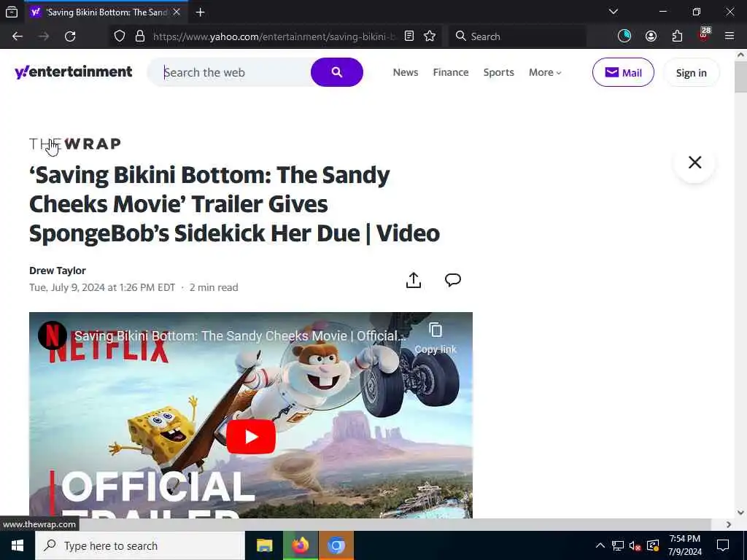Viewport: 747px width, 560px height.
Task: Open File Explorer from taskbar
Action: click(264, 545)
